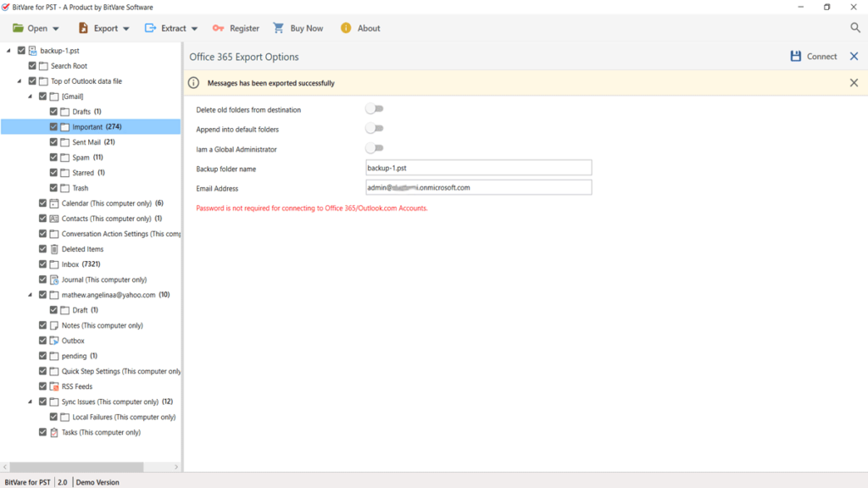Click the Journal folder icon
Screen dimensions: 868x488
point(54,280)
